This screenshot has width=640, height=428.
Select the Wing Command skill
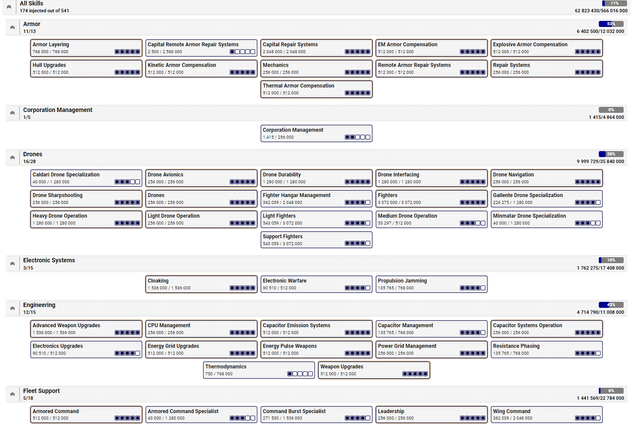coord(547,415)
